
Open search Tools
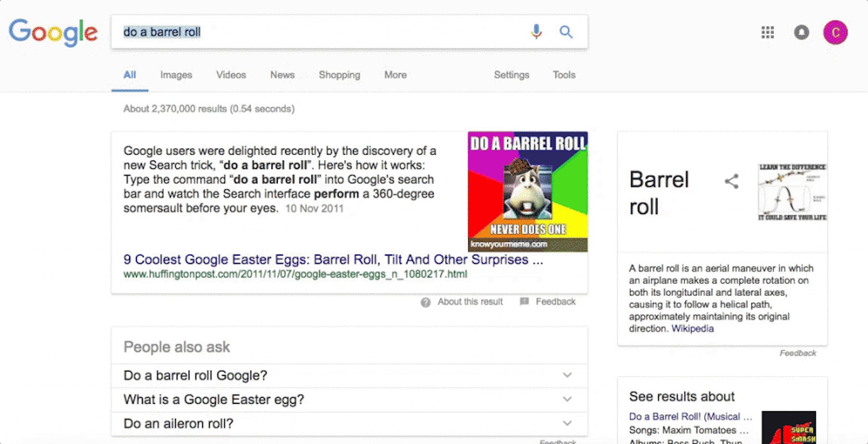[x=564, y=75]
